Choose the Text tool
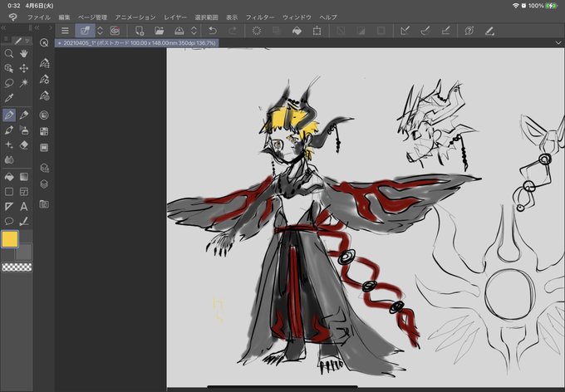The width and height of the screenshot is (565, 392). 24,207
